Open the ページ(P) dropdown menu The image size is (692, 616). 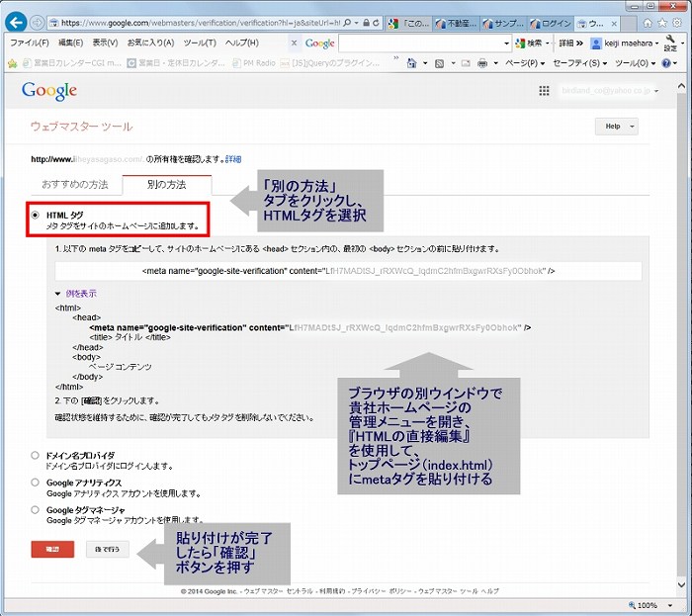point(525,63)
